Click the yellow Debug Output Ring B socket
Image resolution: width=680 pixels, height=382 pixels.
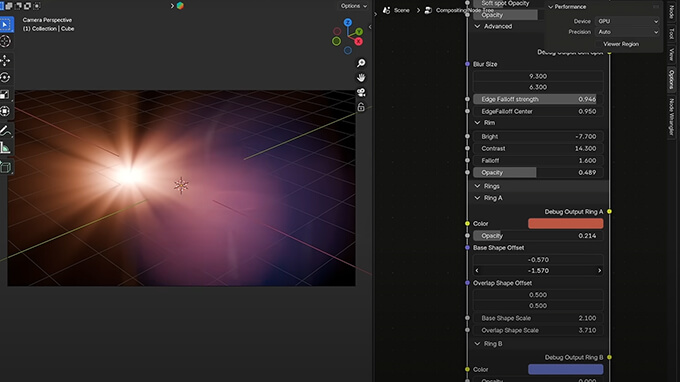click(x=609, y=357)
